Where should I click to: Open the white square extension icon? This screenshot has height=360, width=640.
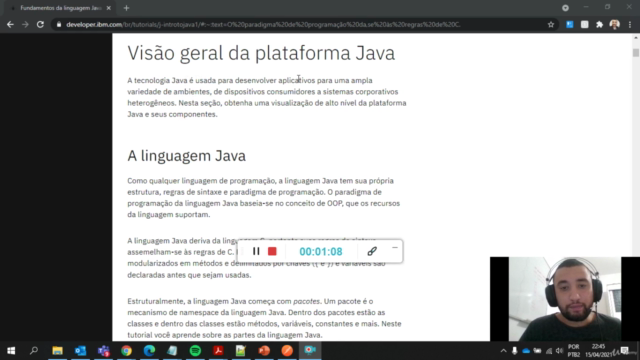584,24
